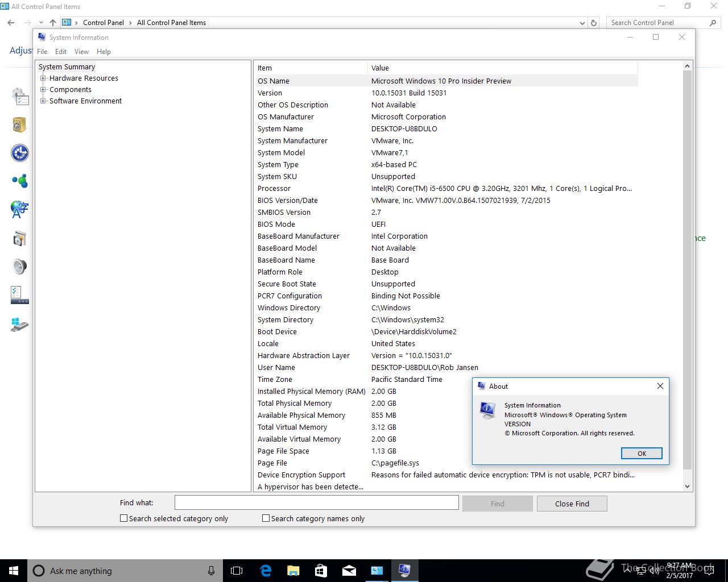
Task: Open the address bar history dropdown
Action: pos(582,23)
